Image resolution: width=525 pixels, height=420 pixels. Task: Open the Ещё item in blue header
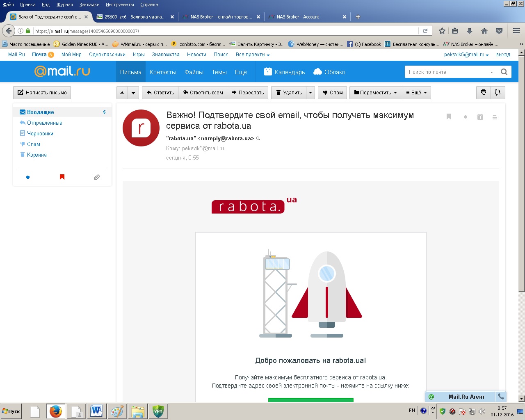241,72
